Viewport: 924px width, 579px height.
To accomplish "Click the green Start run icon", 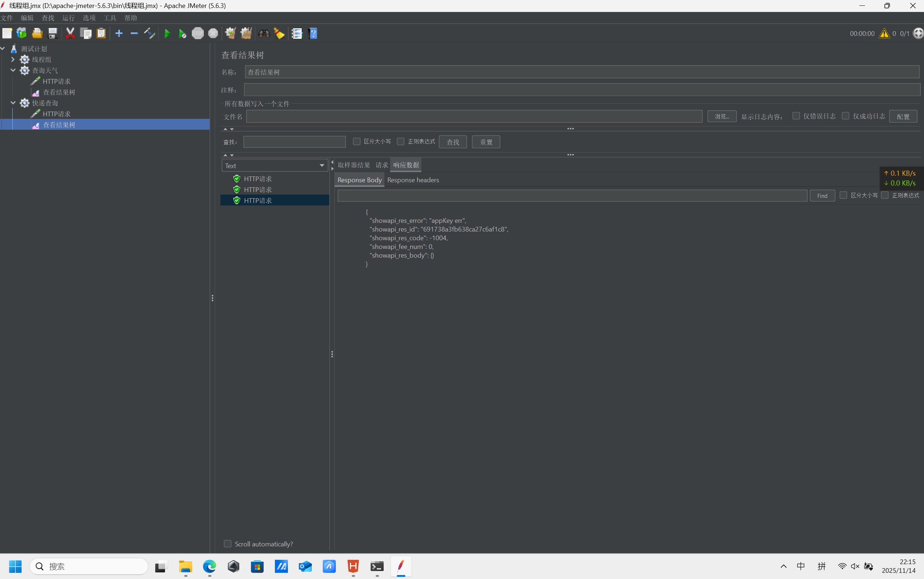I will click(167, 34).
